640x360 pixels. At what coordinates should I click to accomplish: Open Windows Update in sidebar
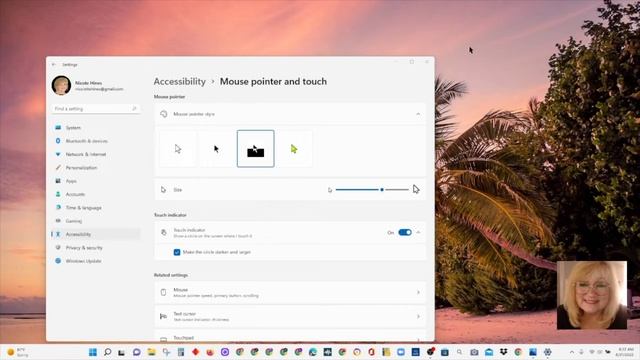coord(96,261)
